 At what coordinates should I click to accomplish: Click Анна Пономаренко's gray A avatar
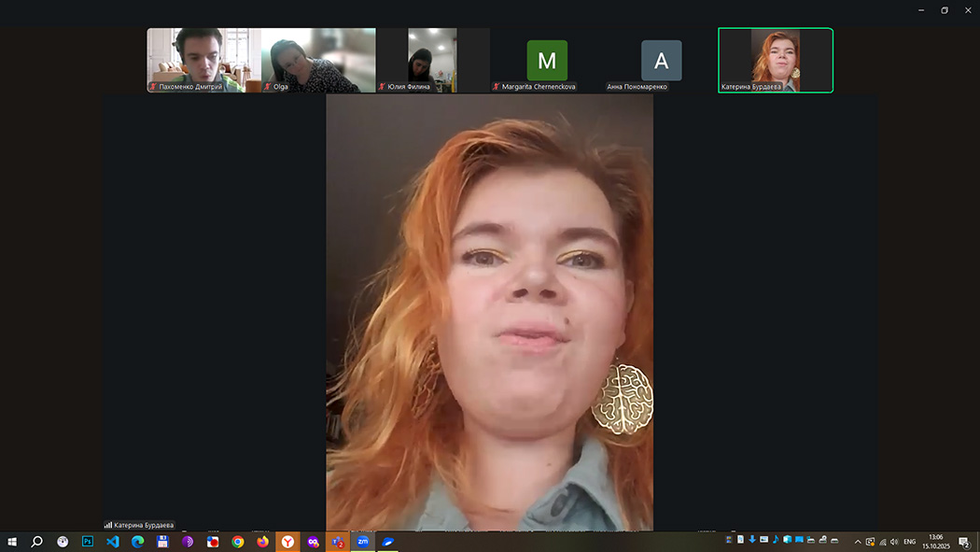[661, 61]
